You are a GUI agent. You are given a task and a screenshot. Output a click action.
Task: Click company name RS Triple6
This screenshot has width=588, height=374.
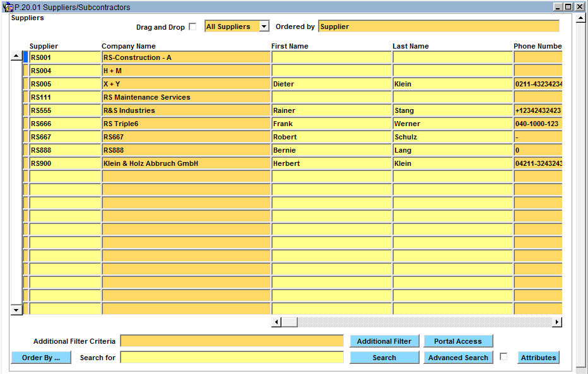(186, 124)
